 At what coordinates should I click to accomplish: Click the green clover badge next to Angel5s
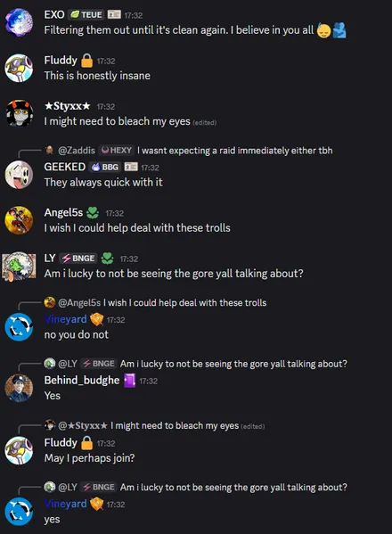[x=93, y=213]
